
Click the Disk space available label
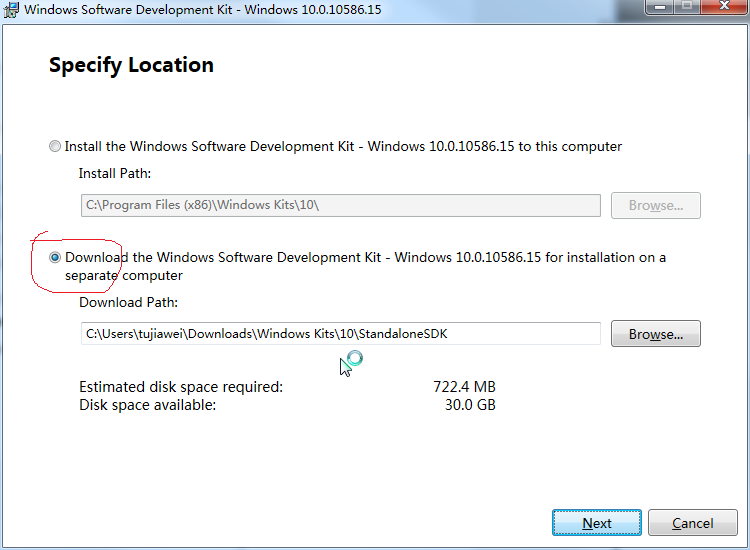point(147,405)
